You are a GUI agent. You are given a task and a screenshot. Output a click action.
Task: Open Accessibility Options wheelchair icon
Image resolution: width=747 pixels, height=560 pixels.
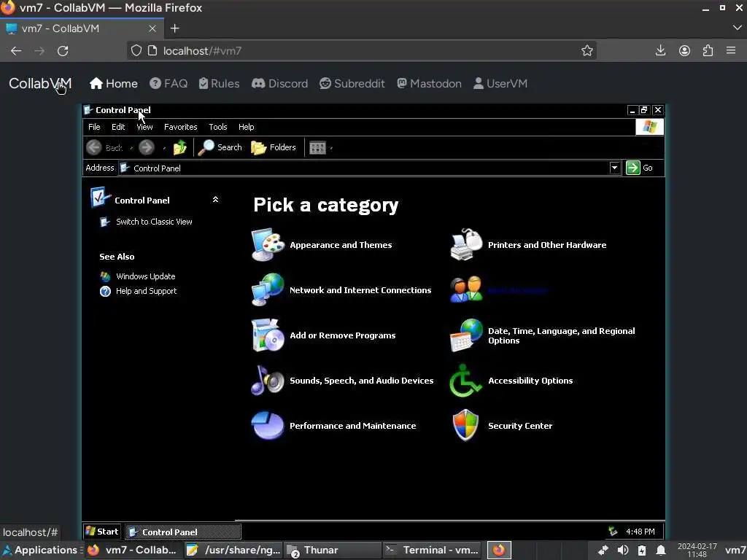click(x=465, y=381)
